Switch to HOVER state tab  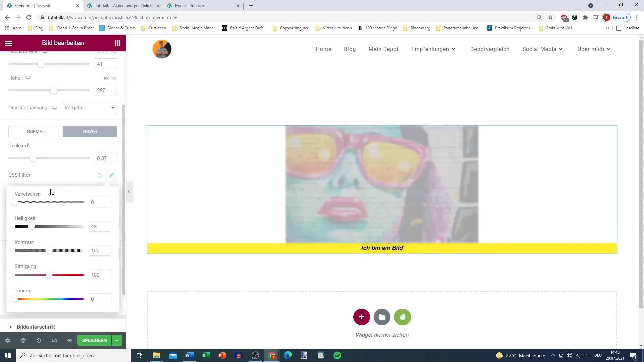pyautogui.click(x=90, y=132)
